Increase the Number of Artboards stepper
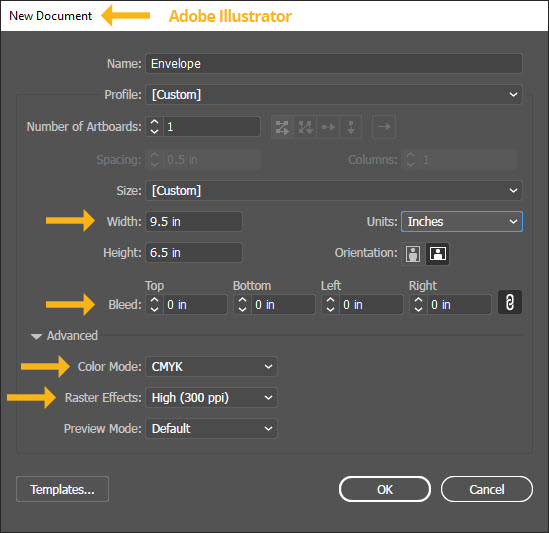Image resolution: width=549 pixels, height=533 pixels. pyautogui.click(x=154, y=122)
